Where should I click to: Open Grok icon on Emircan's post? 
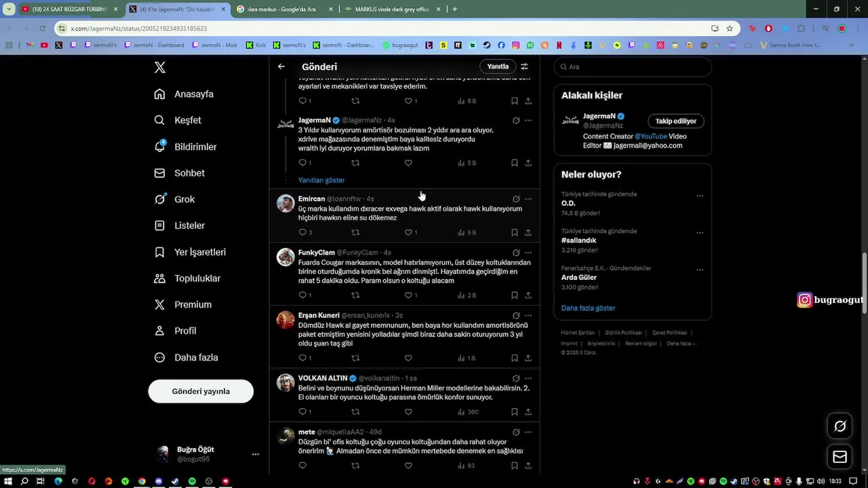[x=516, y=199]
